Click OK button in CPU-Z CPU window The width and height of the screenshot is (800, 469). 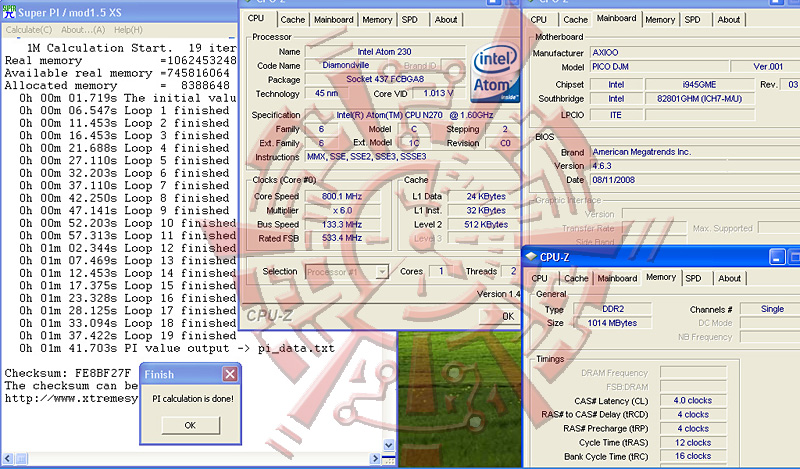[499, 316]
